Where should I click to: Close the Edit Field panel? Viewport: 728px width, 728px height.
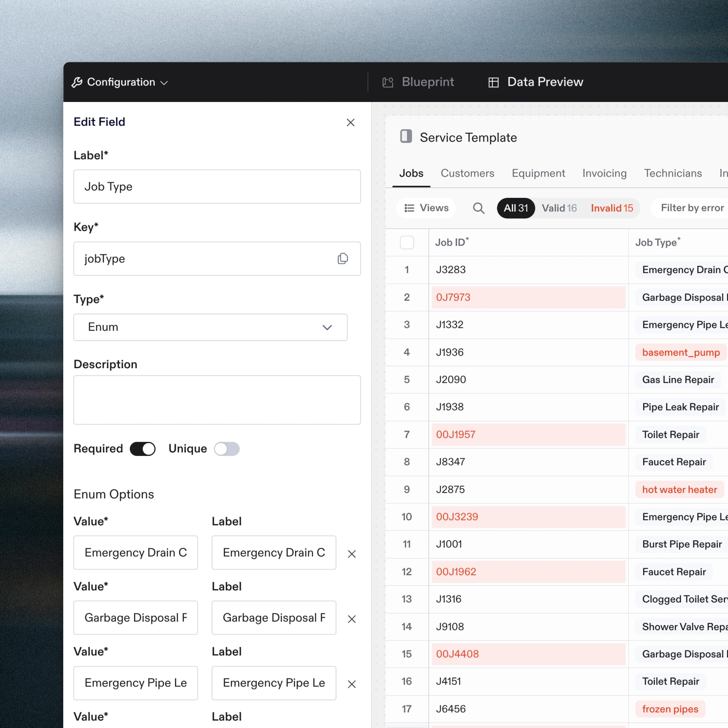point(350,123)
